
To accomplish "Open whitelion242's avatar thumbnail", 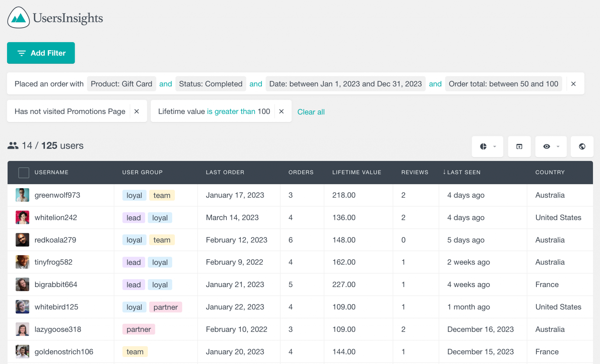I will click(22, 217).
